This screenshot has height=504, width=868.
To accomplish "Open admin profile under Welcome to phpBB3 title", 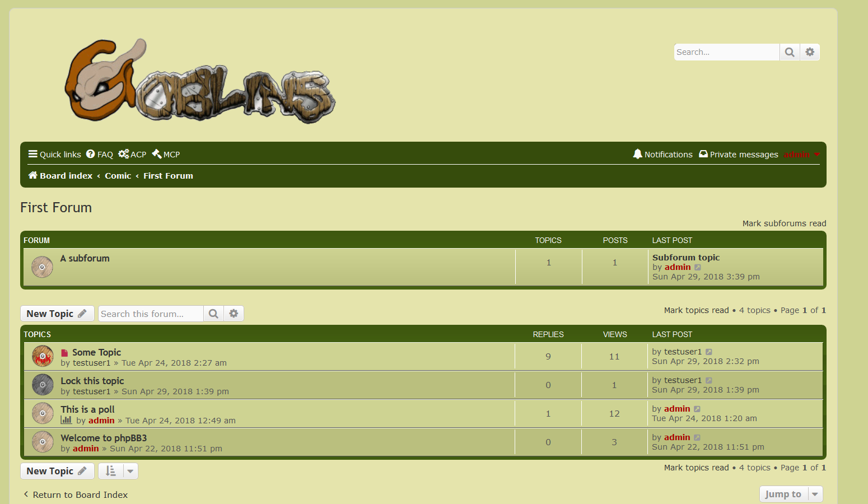I will click(86, 449).
